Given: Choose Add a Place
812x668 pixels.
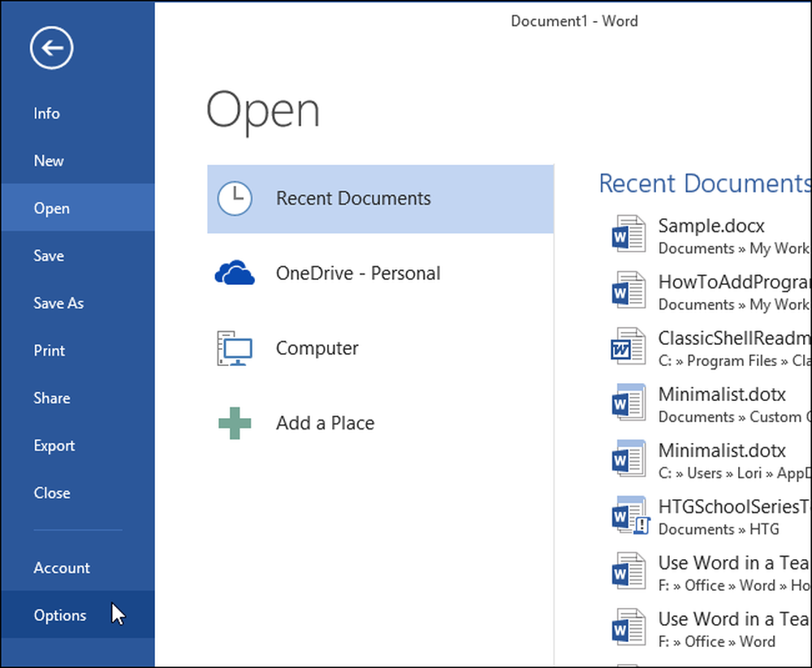Looking at the screenshot, I should point(381,423).
